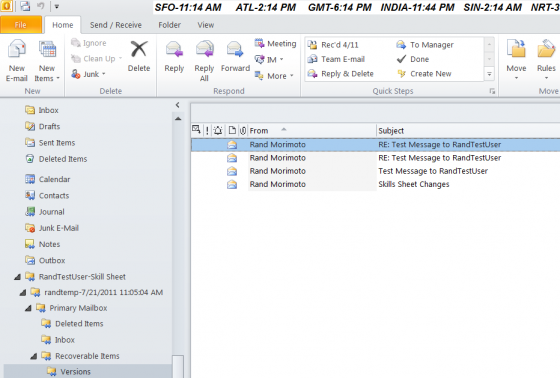Click the Ignore conversation icon
The image size is (560, 378).
76,43
